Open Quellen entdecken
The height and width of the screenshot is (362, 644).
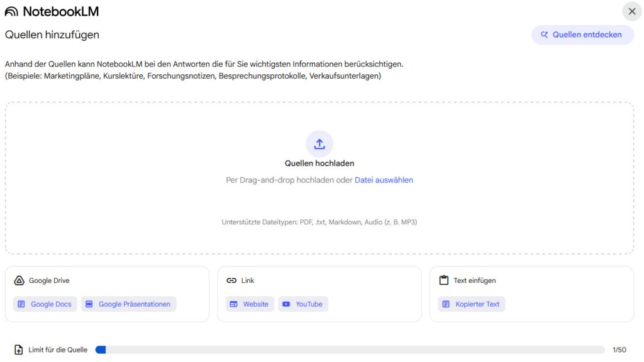pos(582,35)
